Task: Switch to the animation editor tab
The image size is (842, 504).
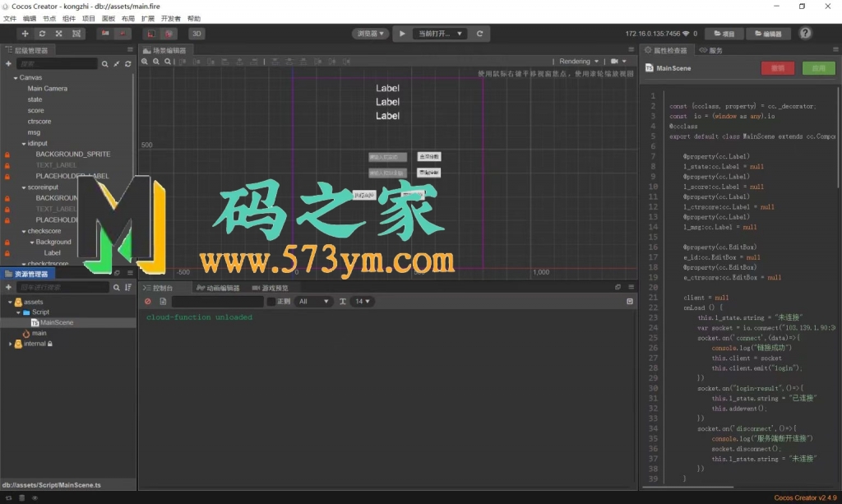Action: coord(218,289)
